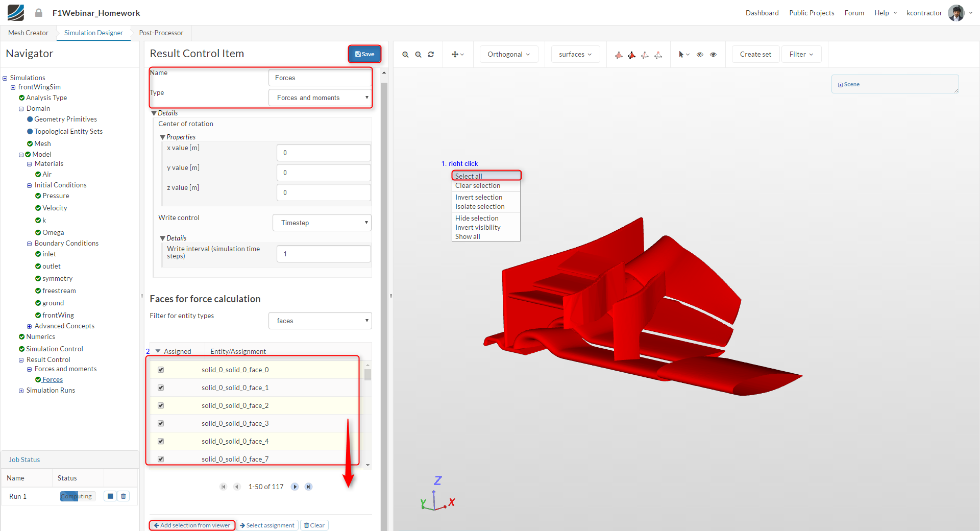Go to next page of faces list
The width and height of the screenshot is (980, 531).
click(295, 487)
